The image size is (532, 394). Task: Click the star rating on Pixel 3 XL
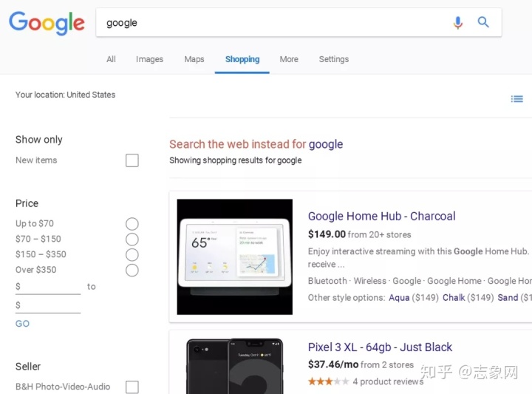328,381
